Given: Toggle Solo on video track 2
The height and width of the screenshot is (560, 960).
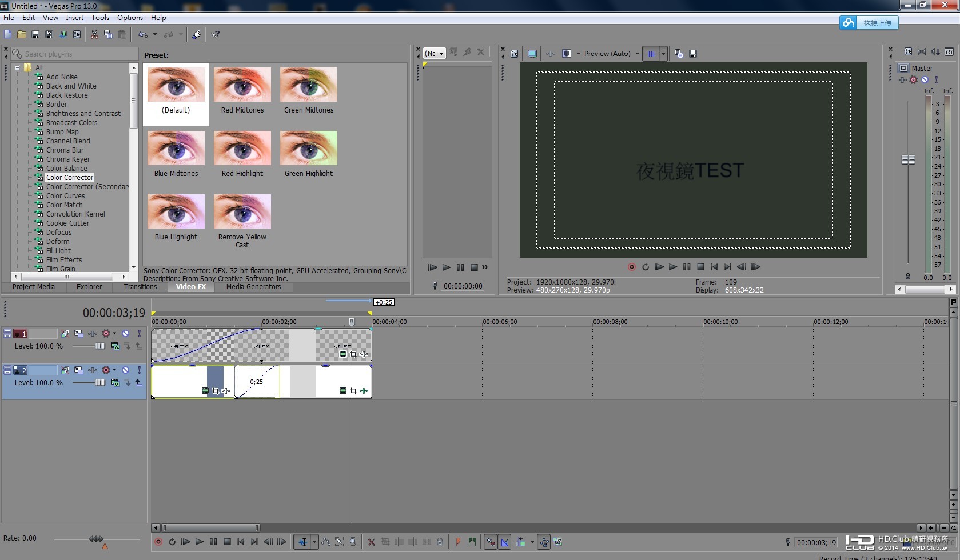Looking at the screenshot, I should click(139, 370).
